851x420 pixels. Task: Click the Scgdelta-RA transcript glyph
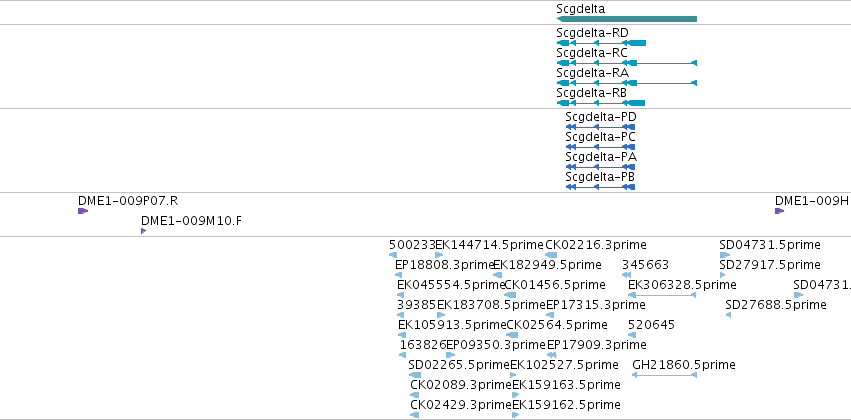coord(627,83)
